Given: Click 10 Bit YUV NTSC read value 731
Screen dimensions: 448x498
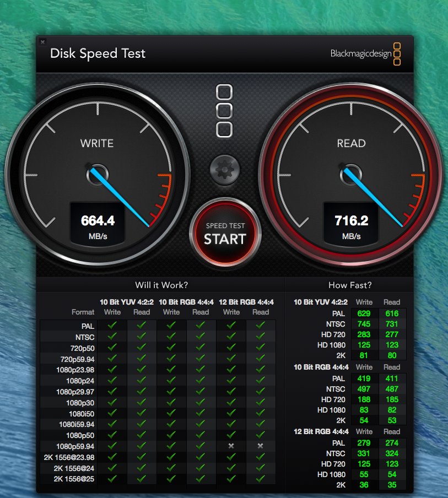Looking at the screenshot, I should 392,324.
